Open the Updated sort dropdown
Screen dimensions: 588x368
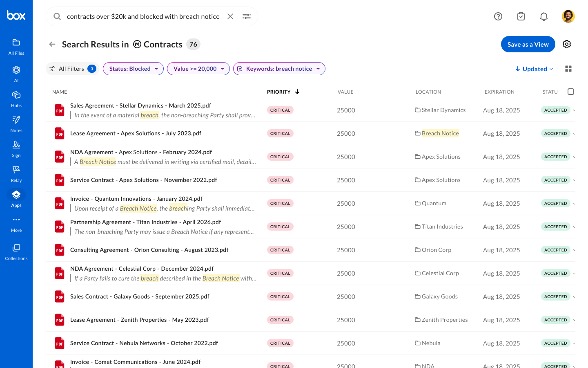coord(534,69)
